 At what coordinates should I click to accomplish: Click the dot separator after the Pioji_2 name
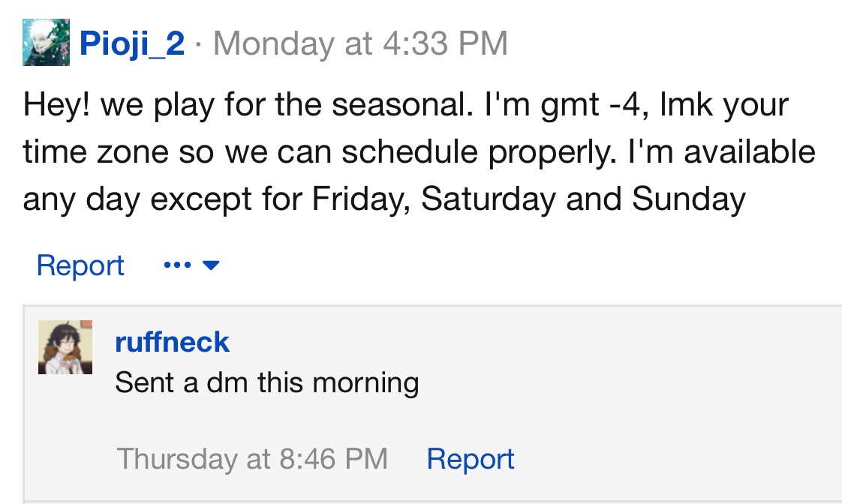point(198,44)
